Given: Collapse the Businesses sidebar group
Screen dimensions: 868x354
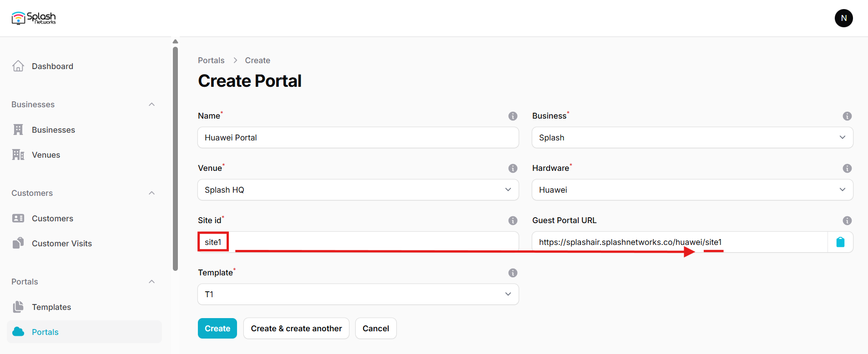Looking at the screenshot, I should pos(152,105).
